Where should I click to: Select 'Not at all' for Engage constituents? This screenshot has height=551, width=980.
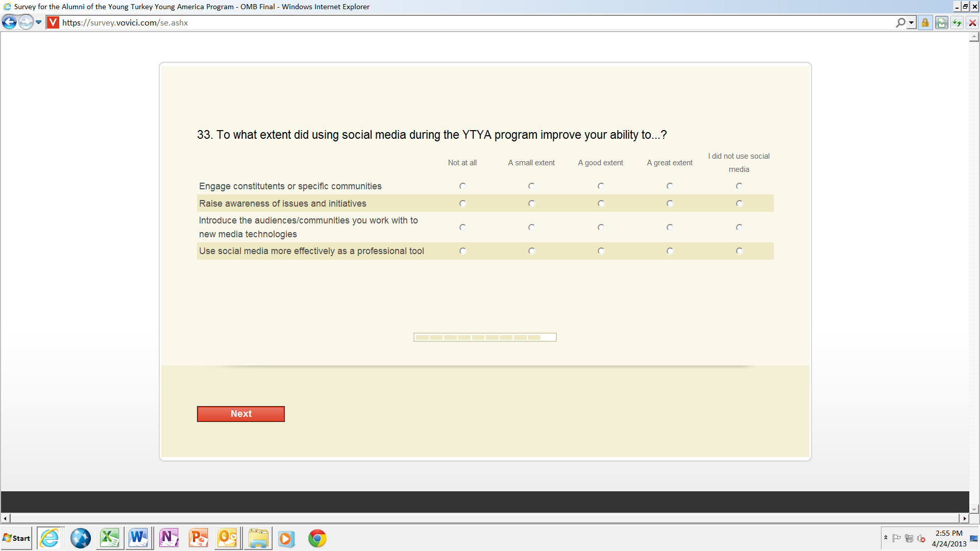pos(462,186)
